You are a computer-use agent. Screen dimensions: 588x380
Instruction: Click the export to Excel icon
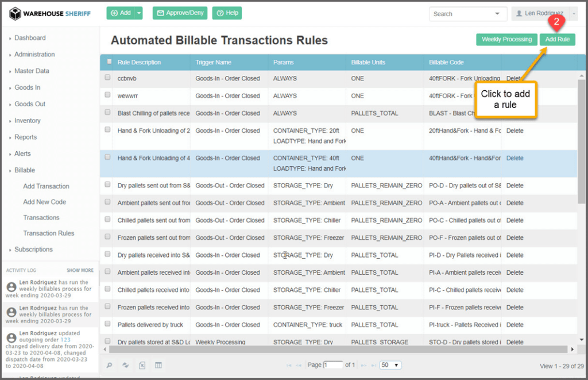click(x=142, y=365)
